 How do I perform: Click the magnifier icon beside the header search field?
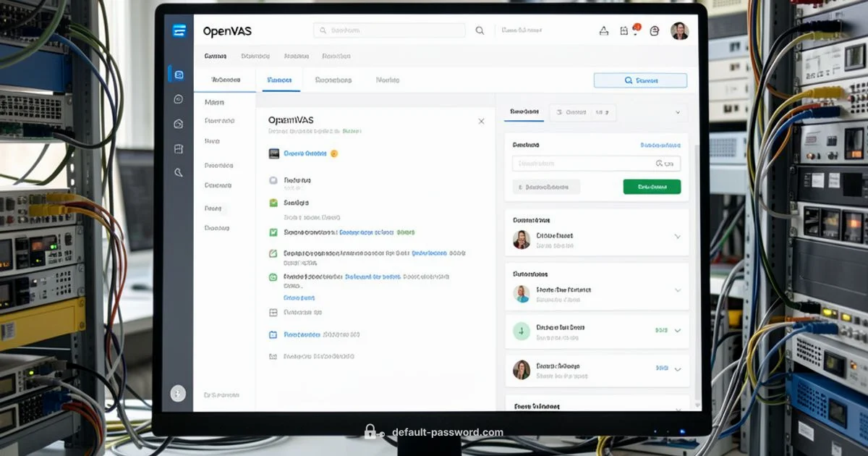click(480, 31)
